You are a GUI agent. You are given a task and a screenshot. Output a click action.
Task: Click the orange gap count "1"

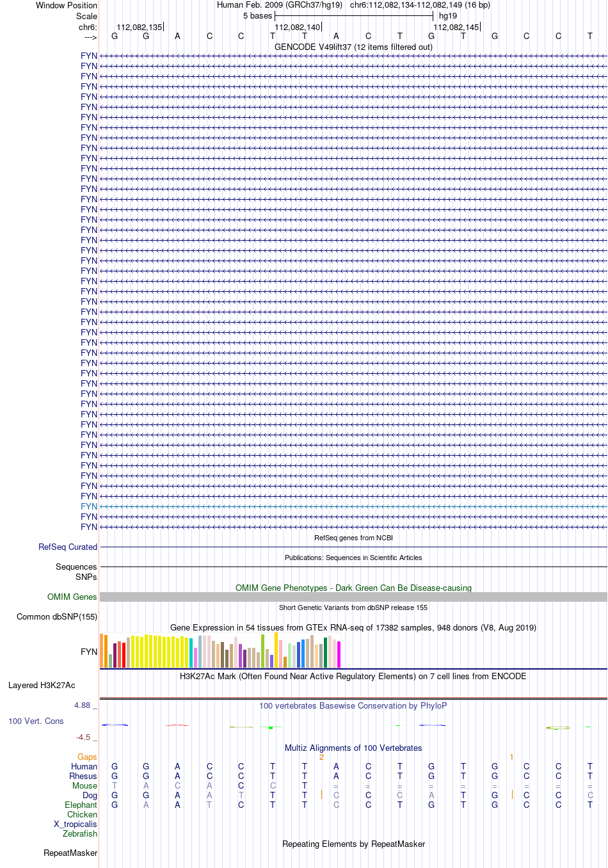[511, 757]
